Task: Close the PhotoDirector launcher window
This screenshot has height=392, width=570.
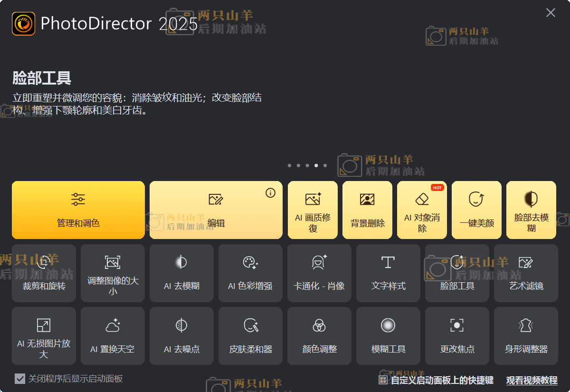Action: pos(551,13)
